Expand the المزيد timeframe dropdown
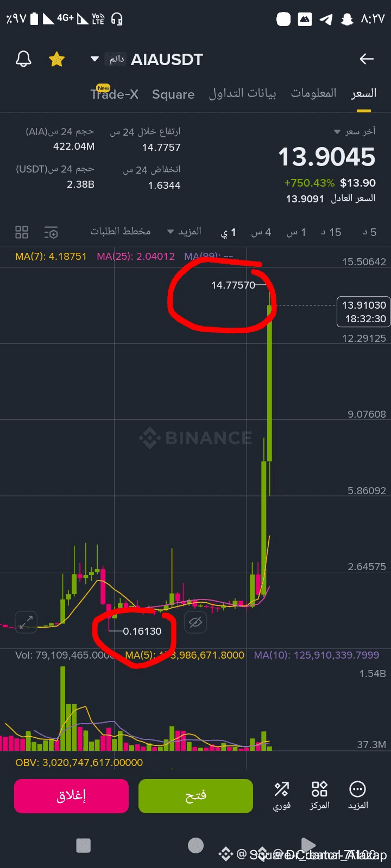 pyautogui.click(x=184, y=232)
